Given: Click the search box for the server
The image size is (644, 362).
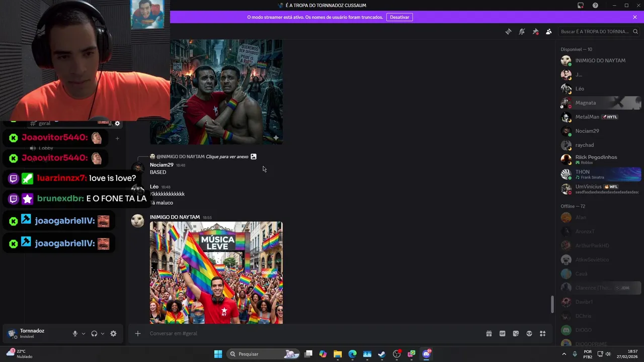Looking at the screenshot, I should click(x=599, y=32).
